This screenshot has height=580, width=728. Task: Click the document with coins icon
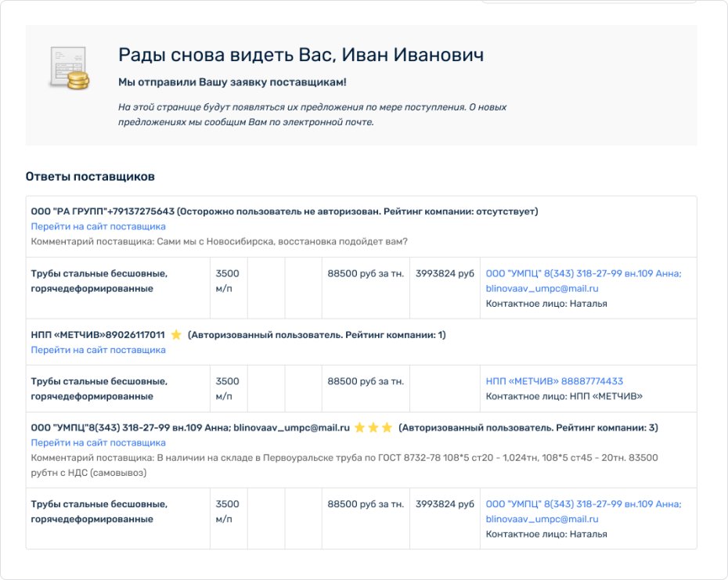(67, 68)
